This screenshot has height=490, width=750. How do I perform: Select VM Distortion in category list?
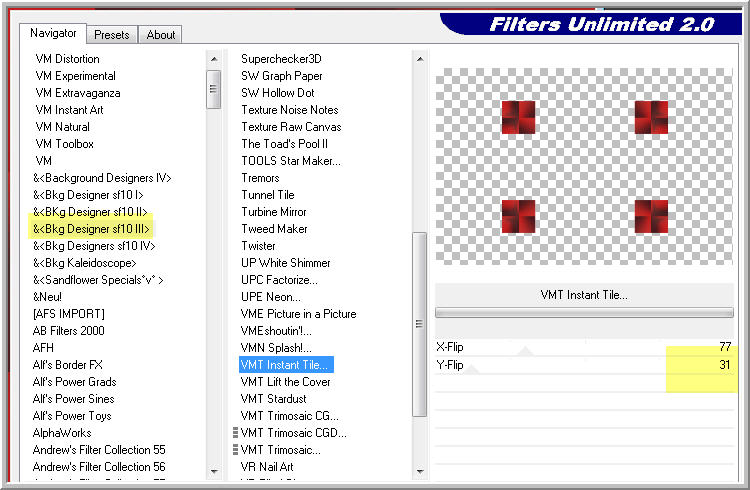coord(67,59)
